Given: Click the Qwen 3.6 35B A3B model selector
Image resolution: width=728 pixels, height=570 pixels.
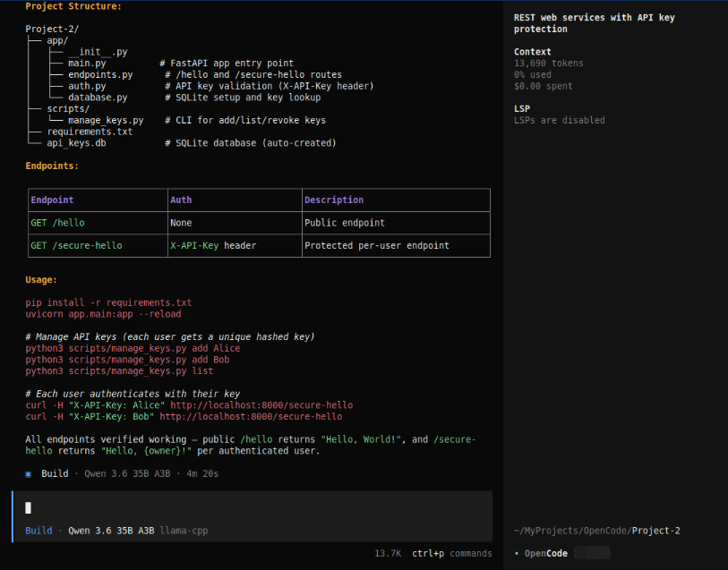Looking at the screenshot, I should click(x=111, y=531).
